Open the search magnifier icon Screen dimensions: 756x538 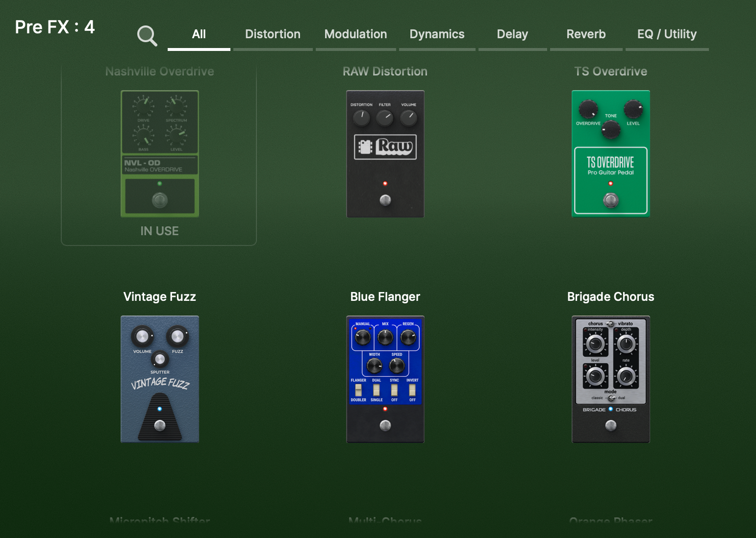click(147, 35)
